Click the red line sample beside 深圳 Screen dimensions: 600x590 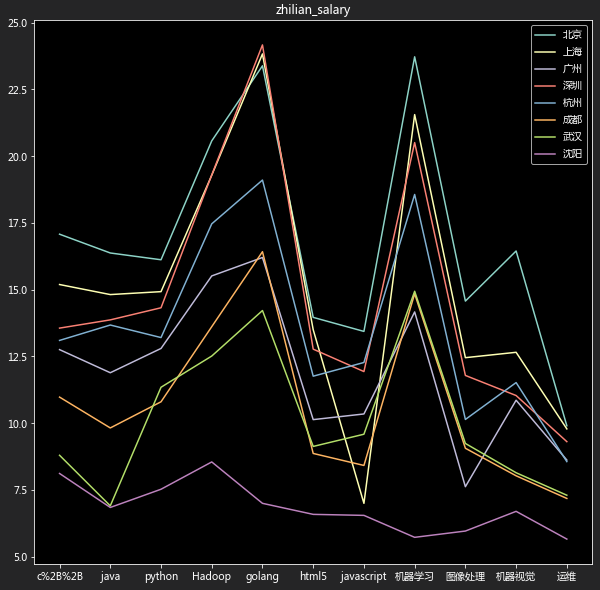(x=545, y=86)
